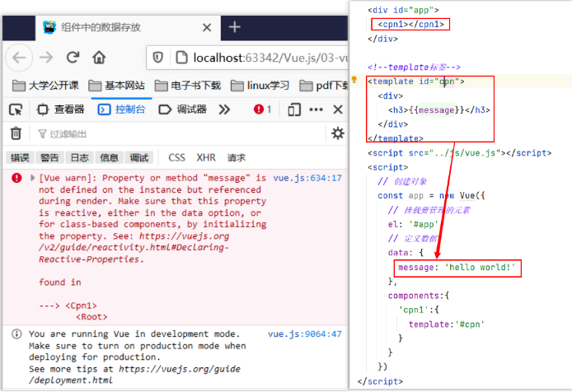Toggle the 日志 log filter
The image size is (572, 392).
(79, 157)
